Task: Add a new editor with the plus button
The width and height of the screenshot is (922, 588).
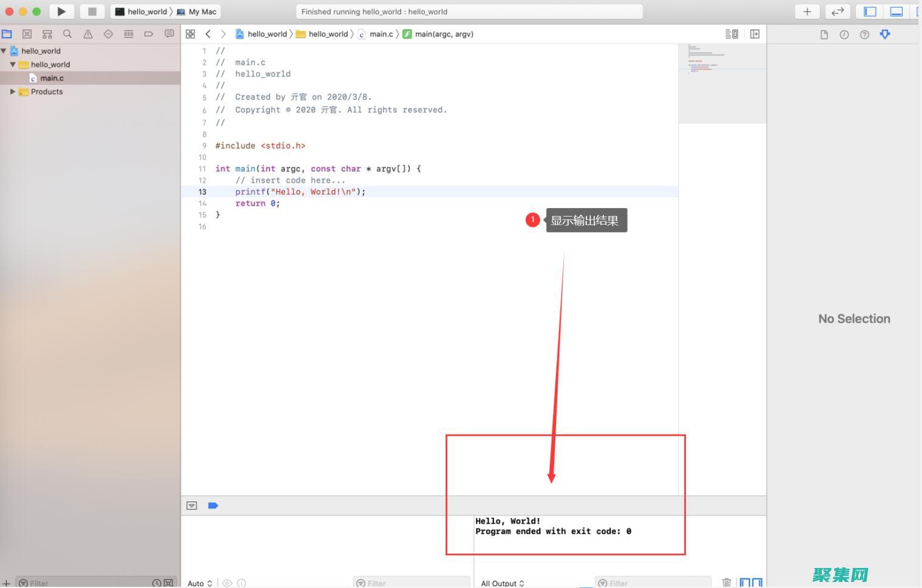Action: tap(807, 11)
